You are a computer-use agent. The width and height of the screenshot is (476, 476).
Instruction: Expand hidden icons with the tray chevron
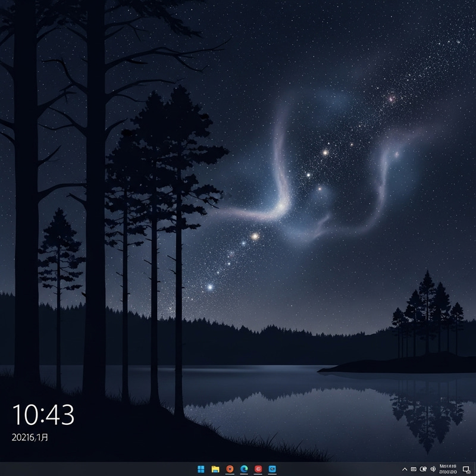tap(405, 469)
